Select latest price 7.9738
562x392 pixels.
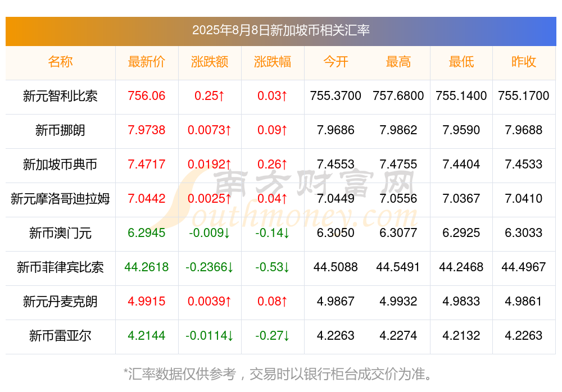(147, 130)
